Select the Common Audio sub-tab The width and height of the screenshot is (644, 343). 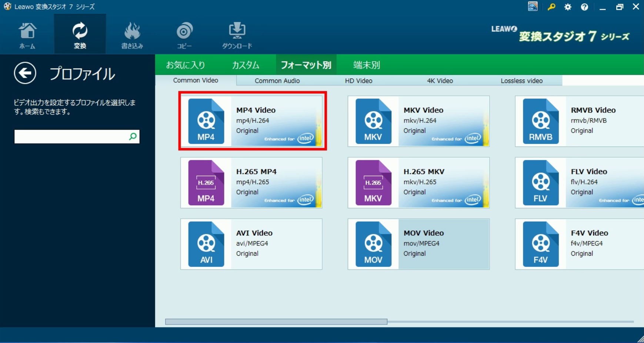coord(277,81)
